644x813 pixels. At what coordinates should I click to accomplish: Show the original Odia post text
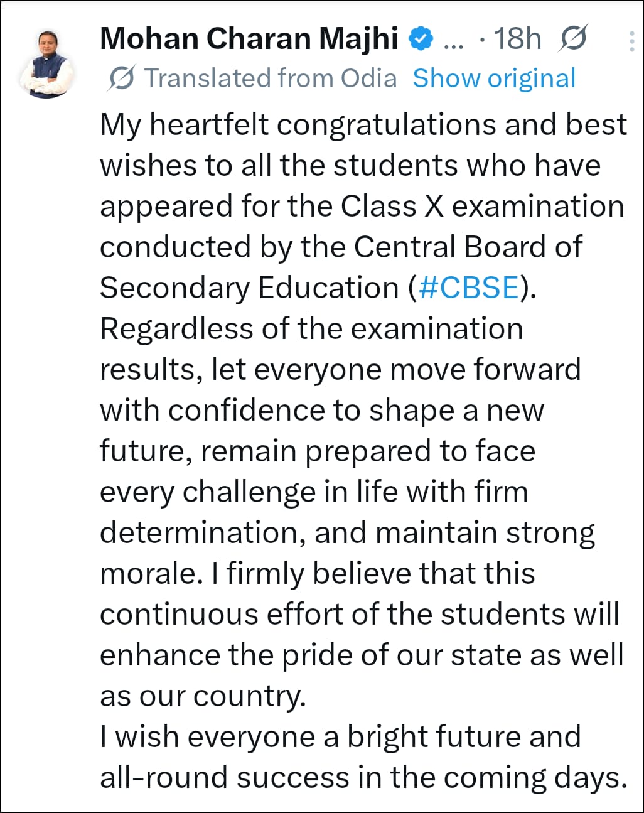coord(494,78)
